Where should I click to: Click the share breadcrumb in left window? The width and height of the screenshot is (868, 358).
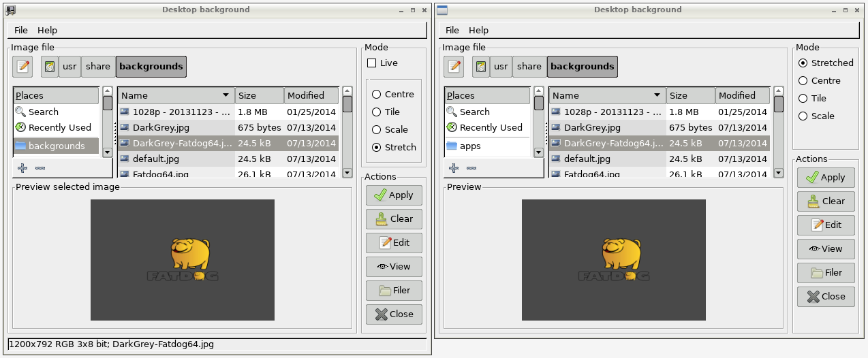point(98,67)
